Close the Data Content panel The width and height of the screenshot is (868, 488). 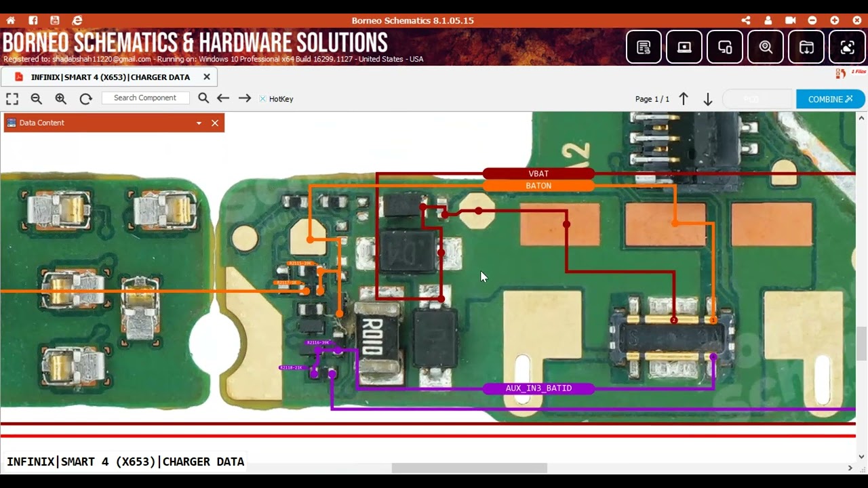coord(215,123)
